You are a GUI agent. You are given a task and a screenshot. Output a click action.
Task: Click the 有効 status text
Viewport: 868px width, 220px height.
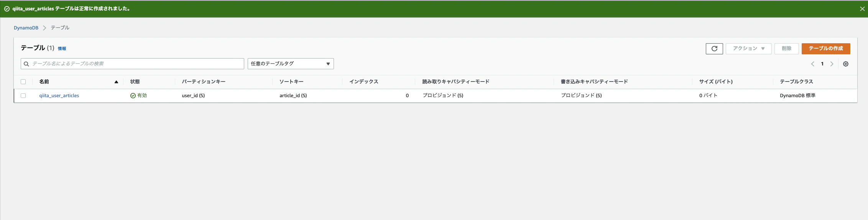pyautogui.click(x=142, y=96)
